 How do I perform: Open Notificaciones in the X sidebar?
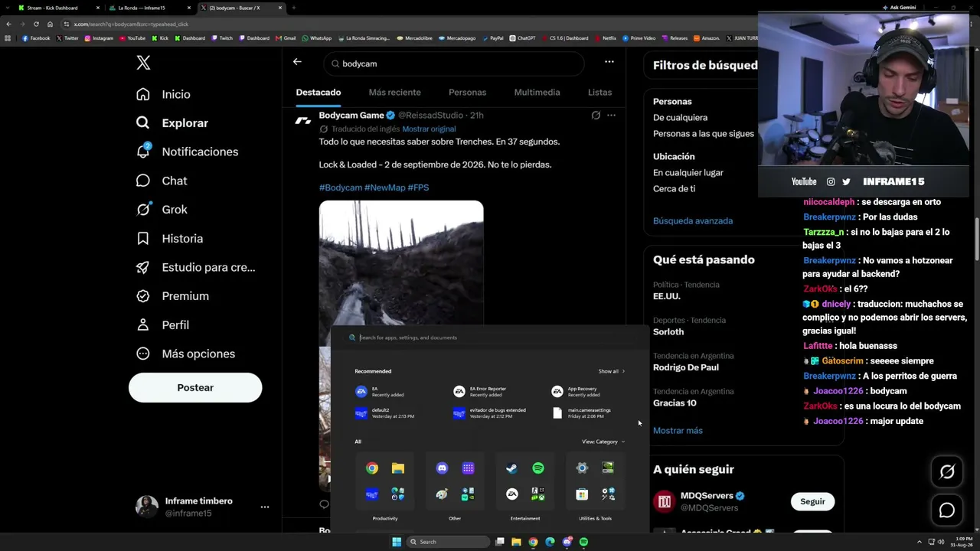[187, 152]
